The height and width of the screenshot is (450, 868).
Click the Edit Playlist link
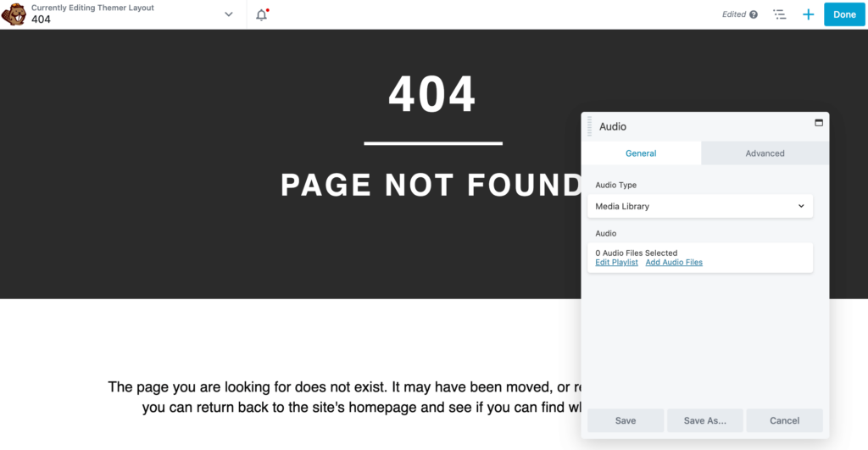[616, 263]
